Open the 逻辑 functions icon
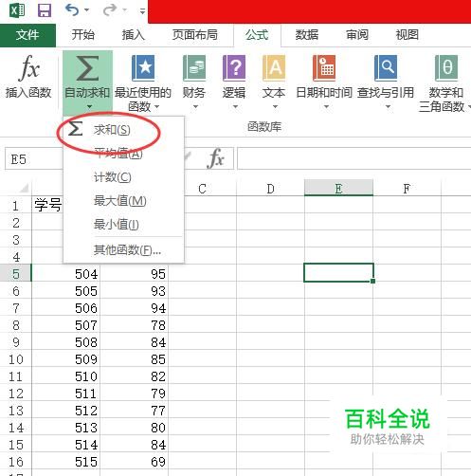Viewport: 471px width, 476px height. coord(234,68)
